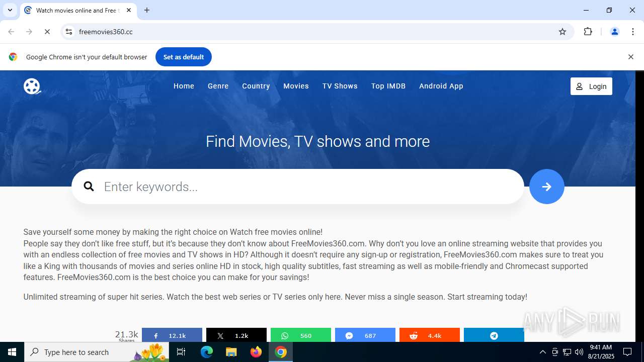Open the Top IMDB list
The image size is (644, 362).
coord(388,86)
